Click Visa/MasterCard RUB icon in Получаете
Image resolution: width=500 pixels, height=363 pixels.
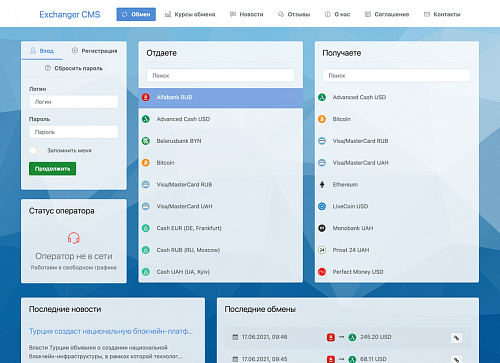[x=322, y=141]
